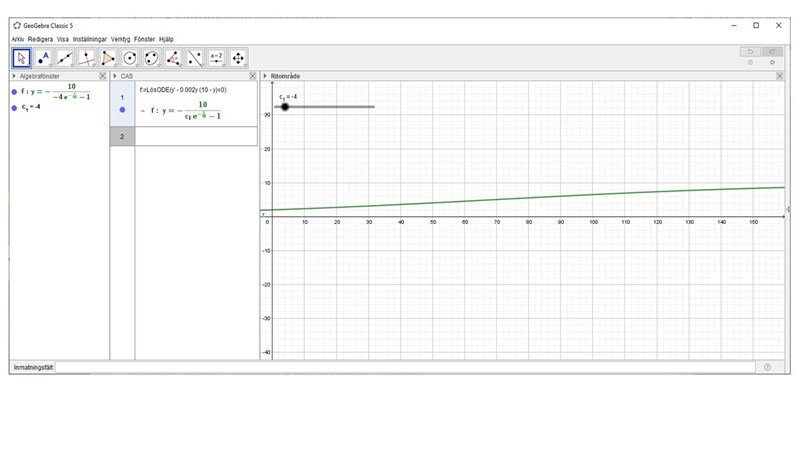Screen dimensions: 800x450
Task: Toggle visibility marker in CAS row 1
Action: tap(122, 110)
